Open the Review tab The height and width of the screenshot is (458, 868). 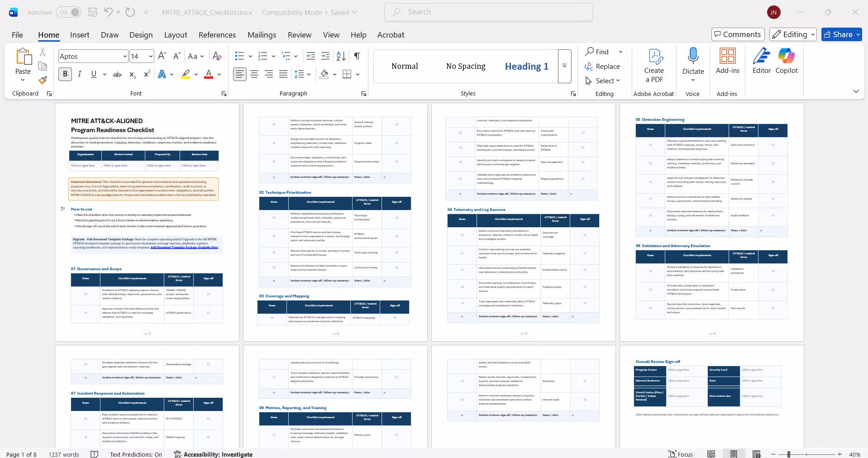300,35
